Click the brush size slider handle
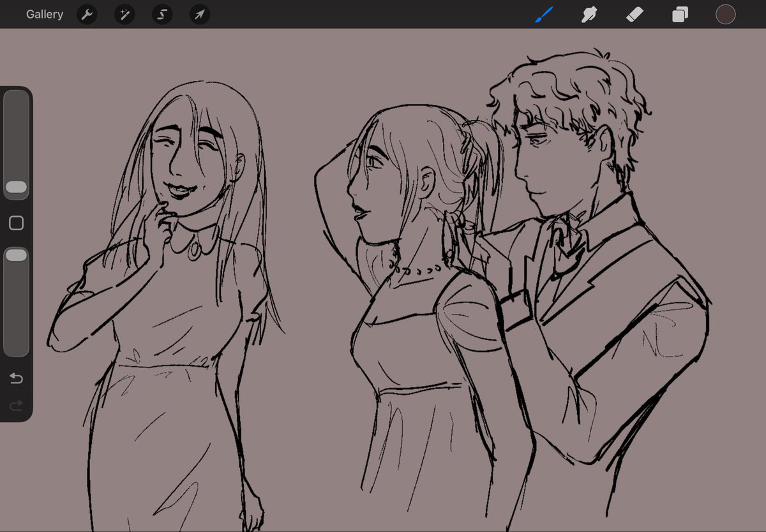766x532 pixels. [x=16, y=187]
